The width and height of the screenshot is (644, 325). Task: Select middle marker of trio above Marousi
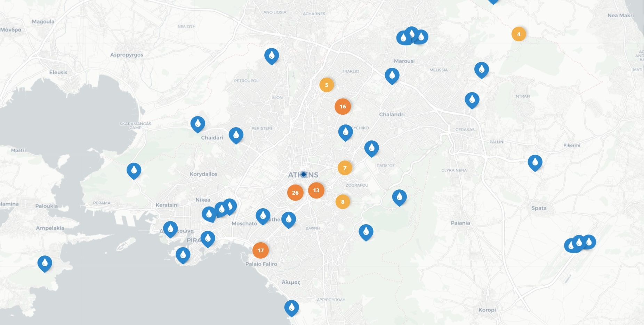click(412, 33)
